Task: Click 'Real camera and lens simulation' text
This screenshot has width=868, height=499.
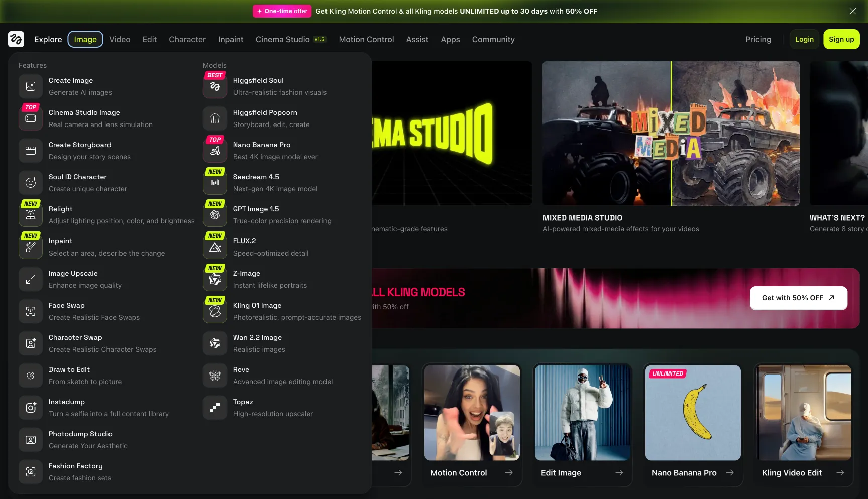Action: point(100,124)
